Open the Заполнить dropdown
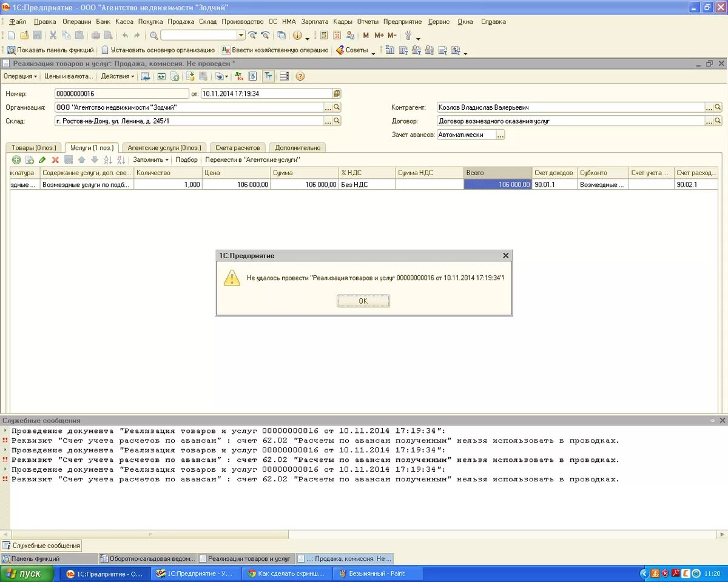 tap(151, 160)
